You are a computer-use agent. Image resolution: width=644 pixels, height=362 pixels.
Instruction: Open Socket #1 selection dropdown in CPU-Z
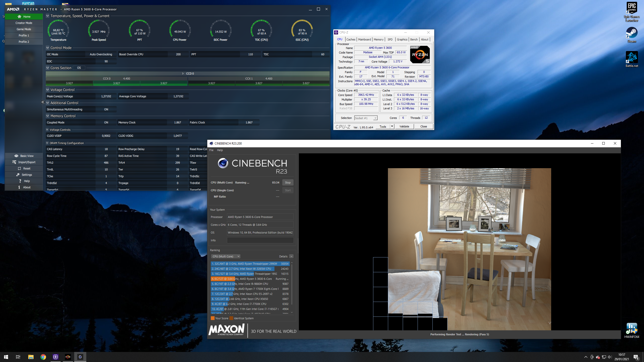pos(366,118)
